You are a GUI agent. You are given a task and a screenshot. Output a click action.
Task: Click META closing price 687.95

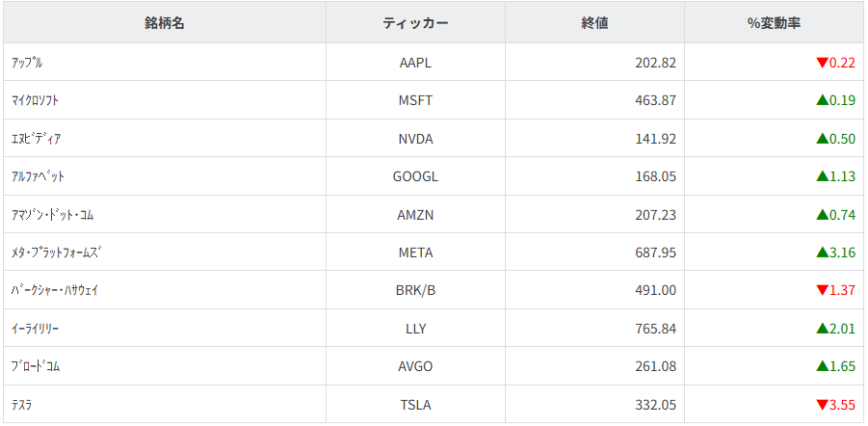coord(655,253)
